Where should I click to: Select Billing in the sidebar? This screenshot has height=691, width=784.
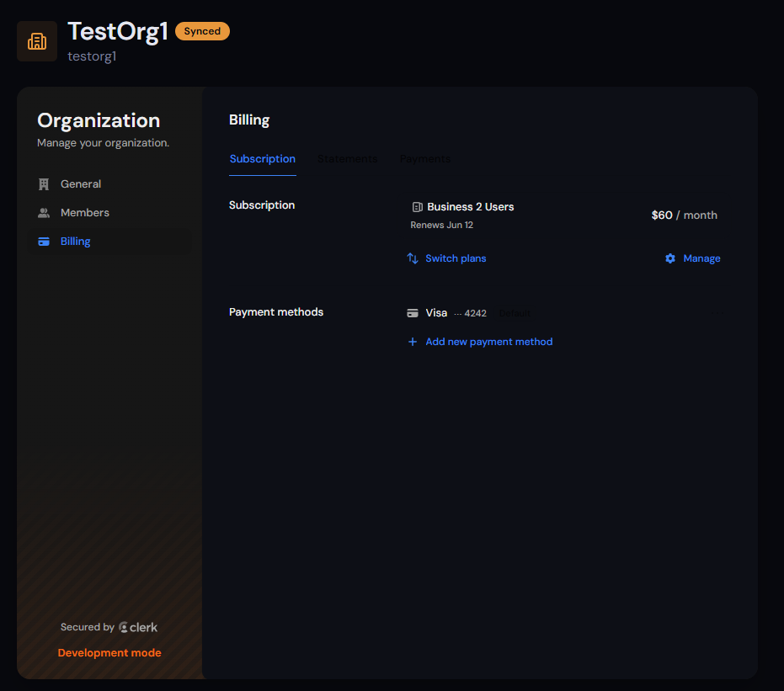coord(109,242)
